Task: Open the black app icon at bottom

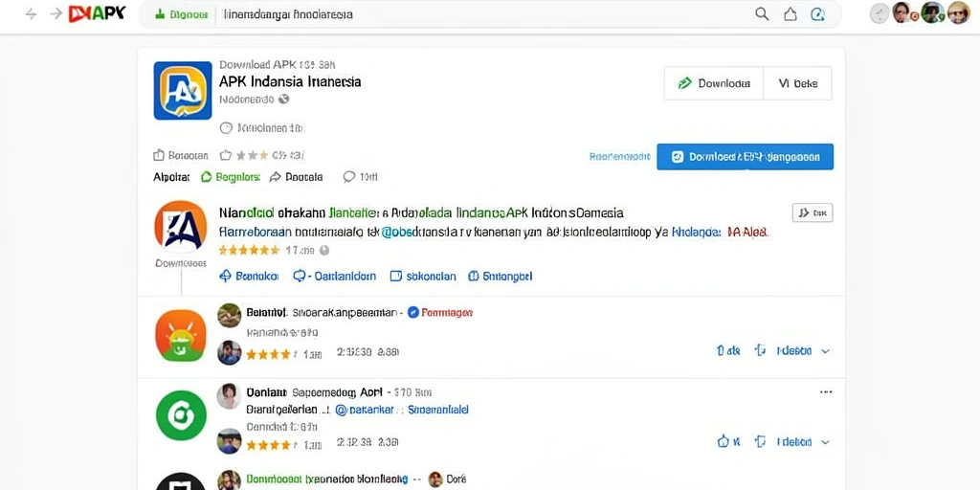Action: pos(181,481)
